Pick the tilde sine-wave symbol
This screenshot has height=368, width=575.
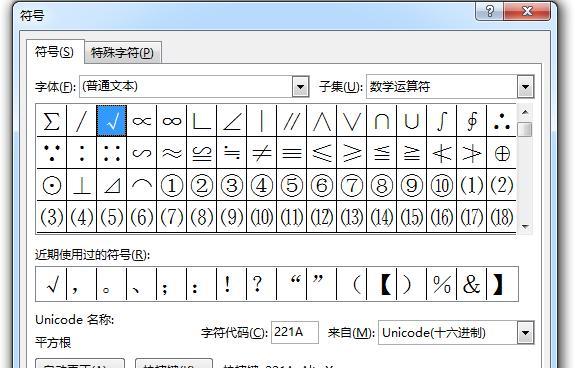(x=142, y=153)
